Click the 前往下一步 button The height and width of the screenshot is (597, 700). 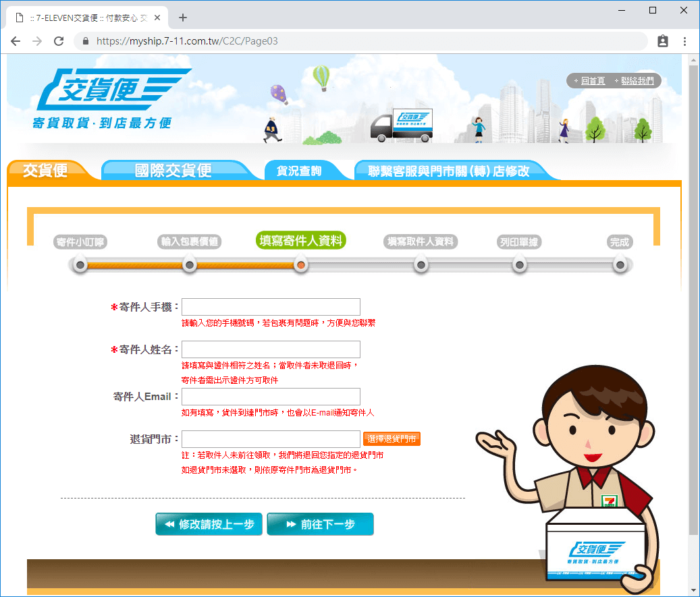point(320,523)
